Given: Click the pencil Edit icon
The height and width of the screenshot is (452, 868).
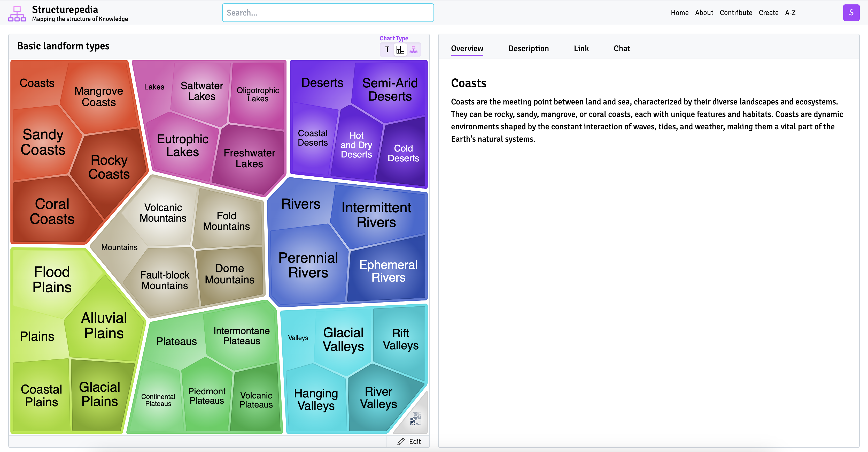Looking at the screenshot, I should 401,442.
